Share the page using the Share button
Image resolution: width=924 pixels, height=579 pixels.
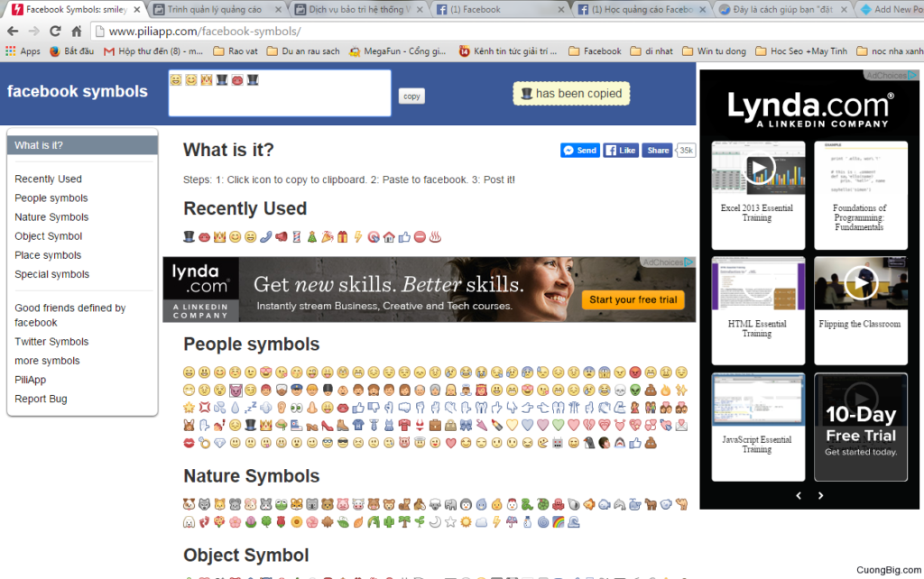click(657, 151)
